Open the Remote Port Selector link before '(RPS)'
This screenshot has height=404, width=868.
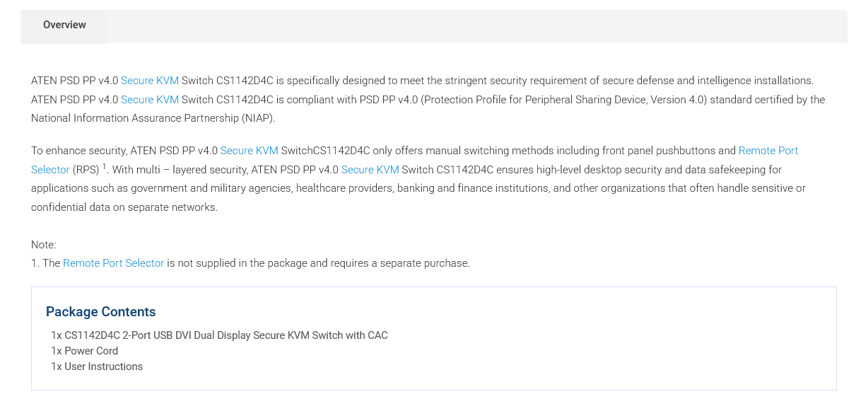tap(768, 151)
